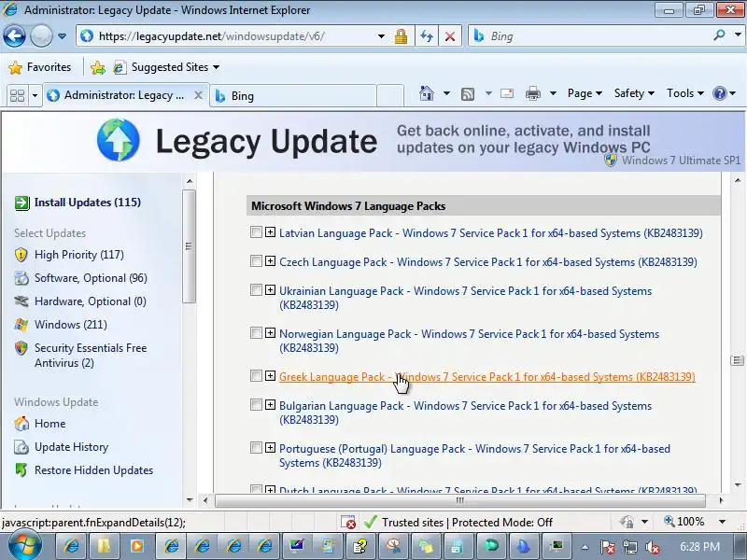Image resolution: width=747 pixels, height=560 pixels.
Task: Click the High Priority shield icon
Action: 21,255
